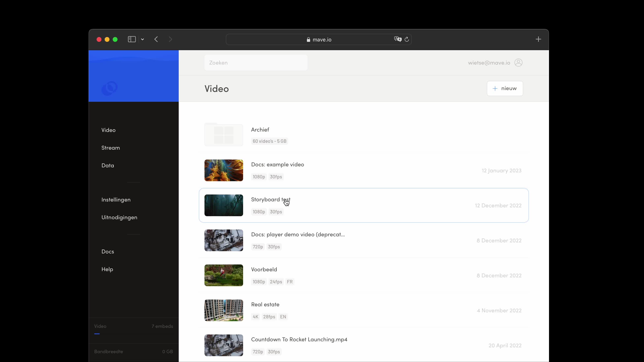
Task: Click the back navigation arrow
Action: (156, 39)
